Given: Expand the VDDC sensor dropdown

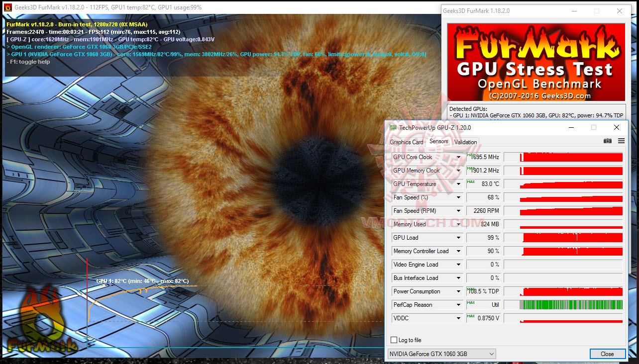Looking at the screenshot, I should click(x=459, y=318).
